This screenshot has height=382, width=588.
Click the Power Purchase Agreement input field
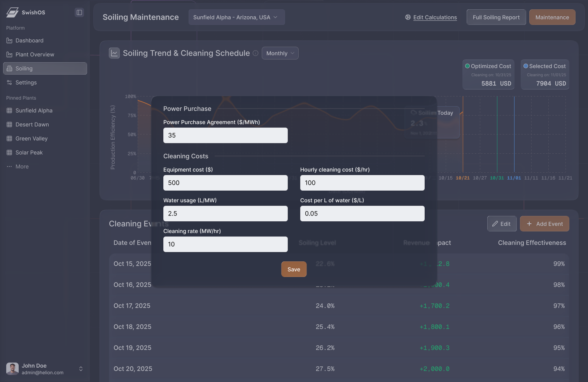(x=225, y=135)
